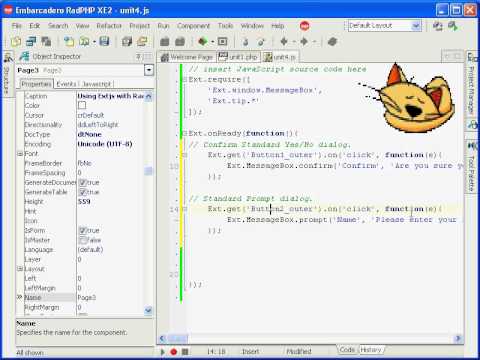The image size is (480, 360).
Task: Click the stacked windows icon beside New Items
Action: coord(31,42)
